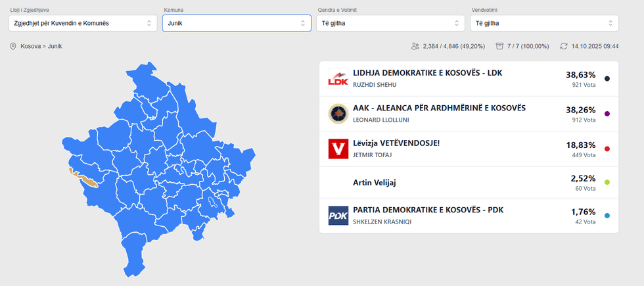Viewport: 644px width, 286px height.
Task: Click the refresh timestamp icon
Action: 564,46
